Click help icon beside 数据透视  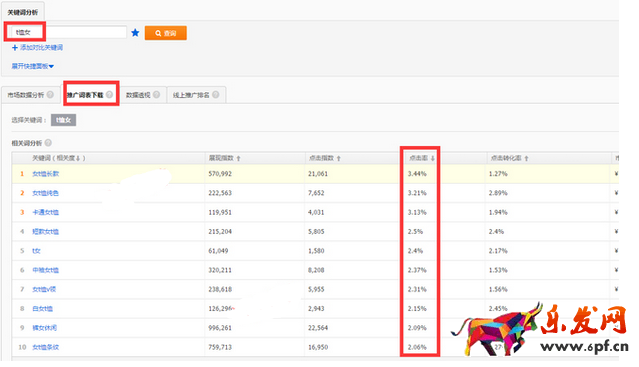coord(156,94)
